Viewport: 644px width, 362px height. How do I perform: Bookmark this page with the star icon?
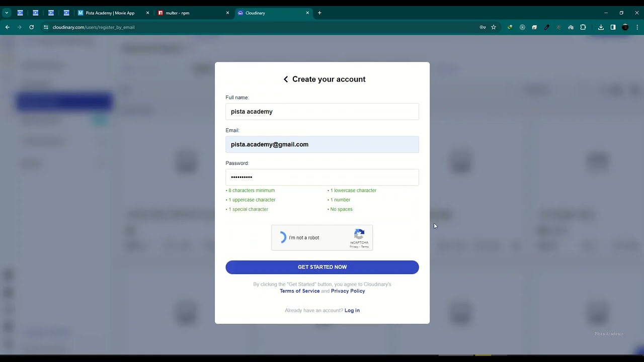click(494, 27)
